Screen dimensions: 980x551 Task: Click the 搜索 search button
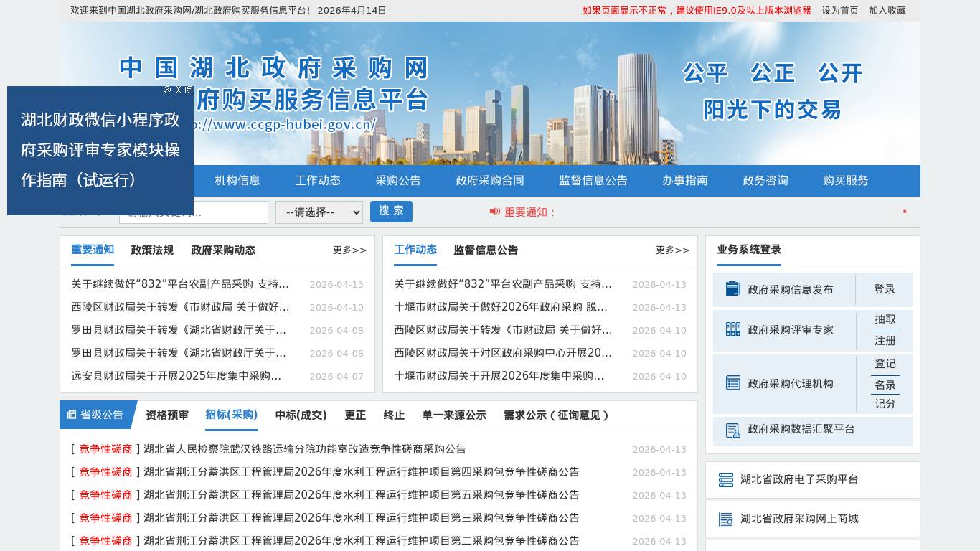pos(391,211)
